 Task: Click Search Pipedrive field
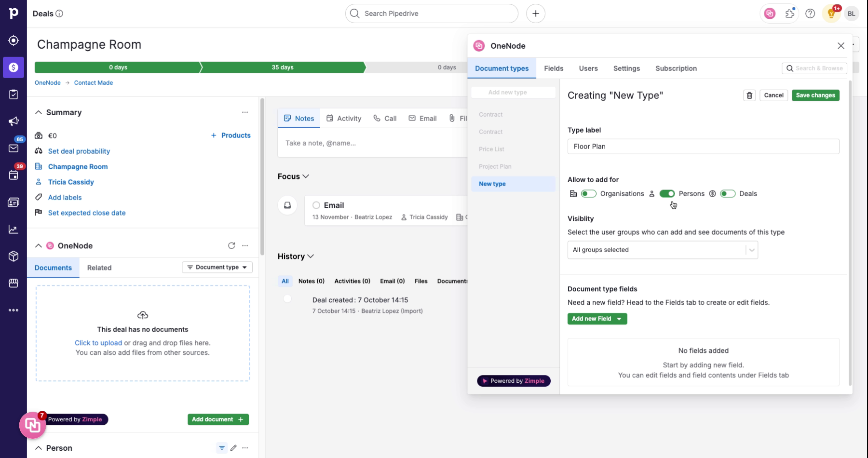[432, 13]
